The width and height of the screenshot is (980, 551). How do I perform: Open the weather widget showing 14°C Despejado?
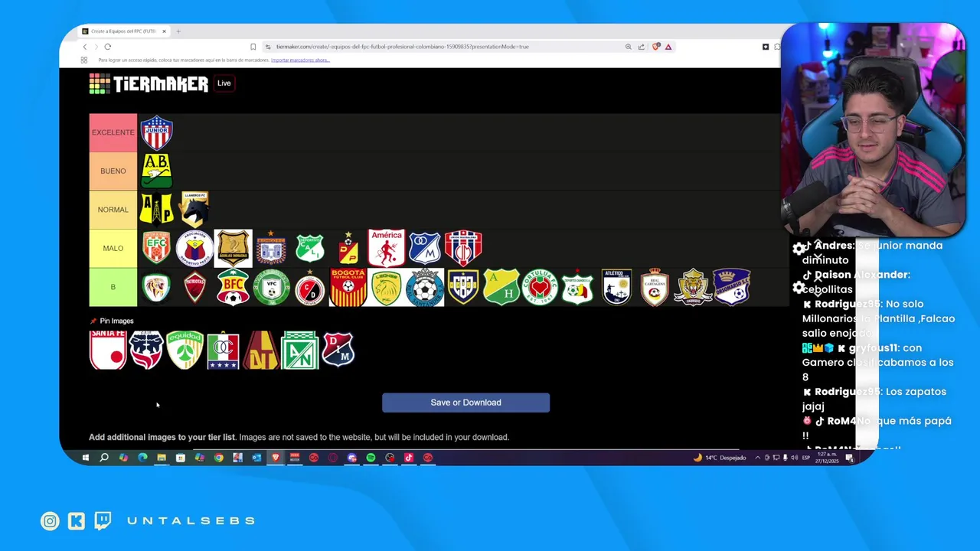720,458
